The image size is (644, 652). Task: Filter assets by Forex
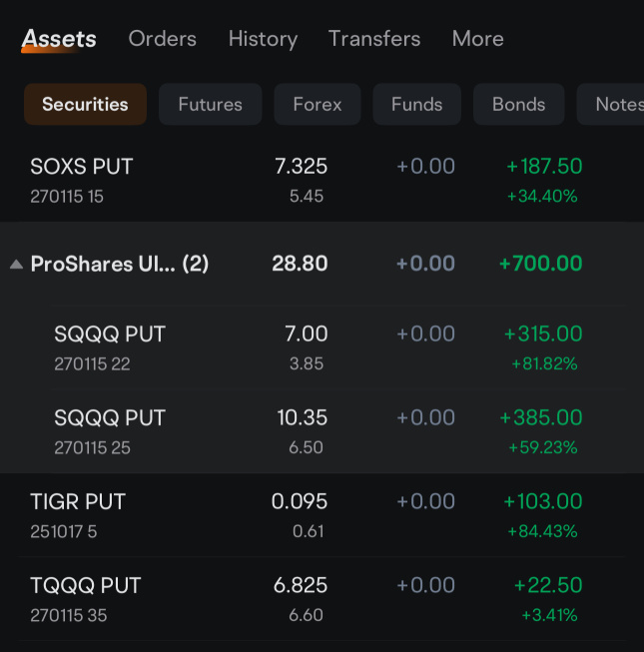click(x=318, y=104)
